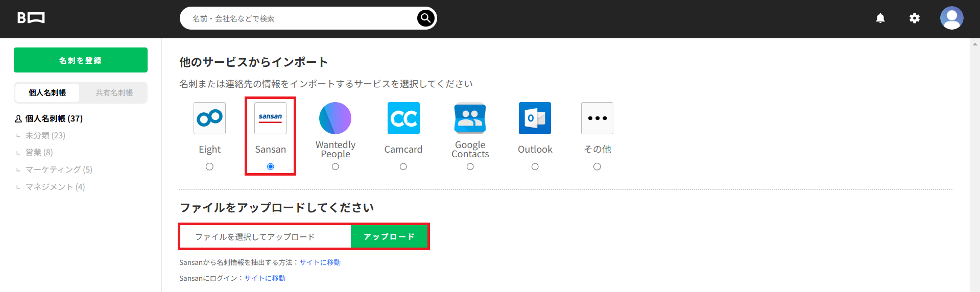Open the Sansanにログイン サイトに移動 link
This screenshot has width=980, height=292.
pyautogui.click(x=265, y=278)
